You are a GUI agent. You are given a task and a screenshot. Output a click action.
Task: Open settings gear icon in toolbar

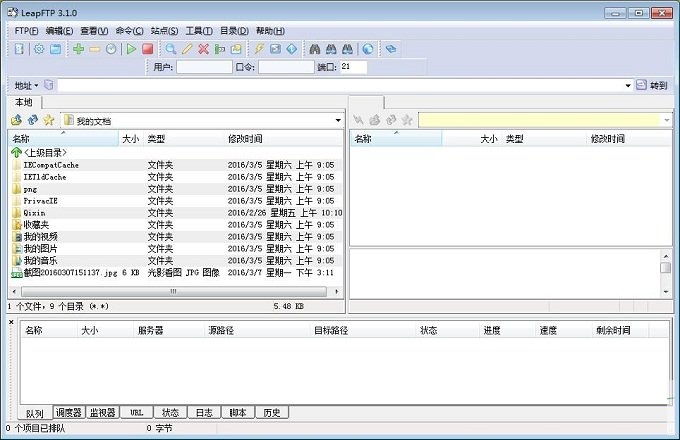click(39, 49)
